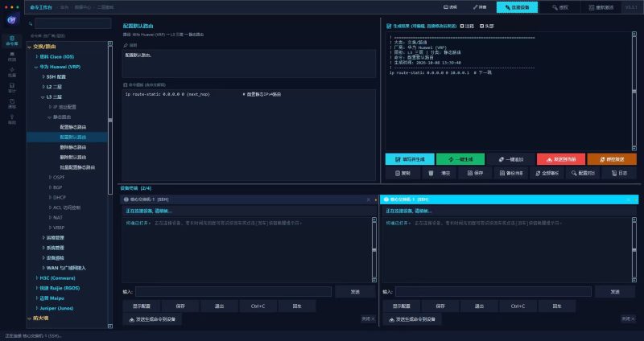Expand the L2 二层 node
The width and height of the screenshot is (644, 341).
43,87
